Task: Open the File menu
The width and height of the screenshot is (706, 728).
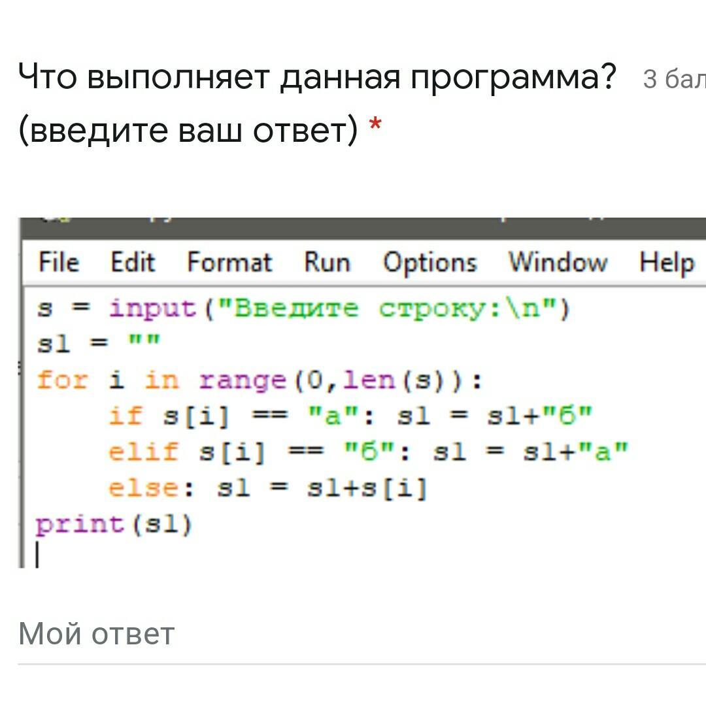Action: click(59, 263)
